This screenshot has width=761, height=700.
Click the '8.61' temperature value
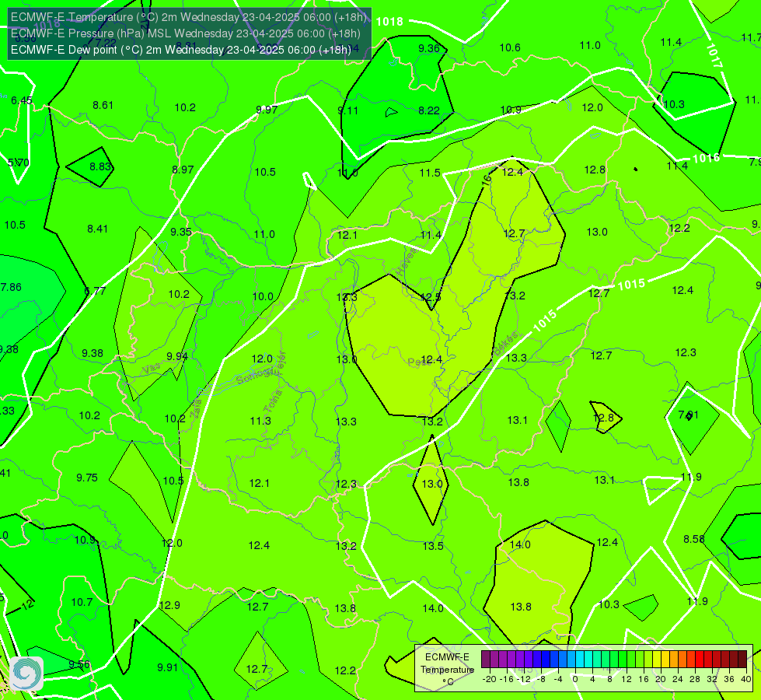(103, 106)
